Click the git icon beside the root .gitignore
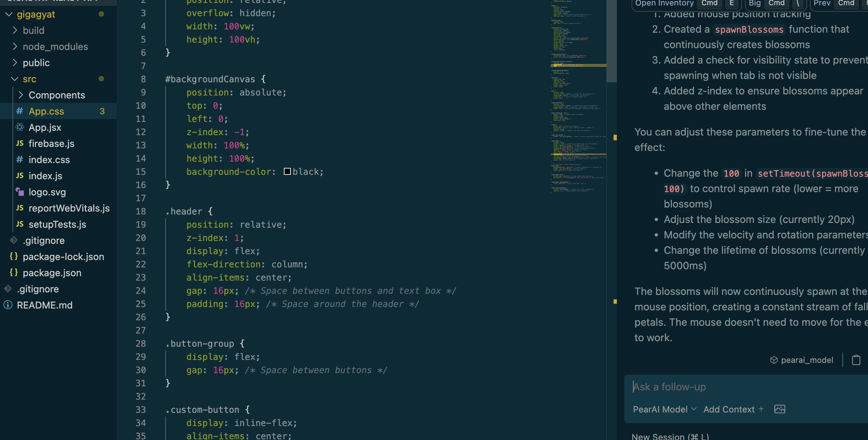 tap(8, 289)
